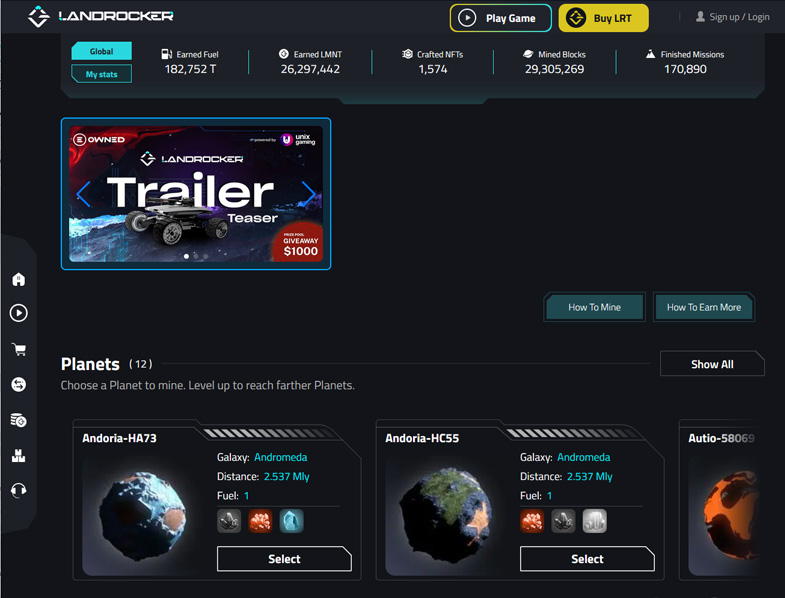The width and height of the screenshot is (785, 598).
Task: Click the user profile icon beside Sign up
Action: (x=700, y=17)
